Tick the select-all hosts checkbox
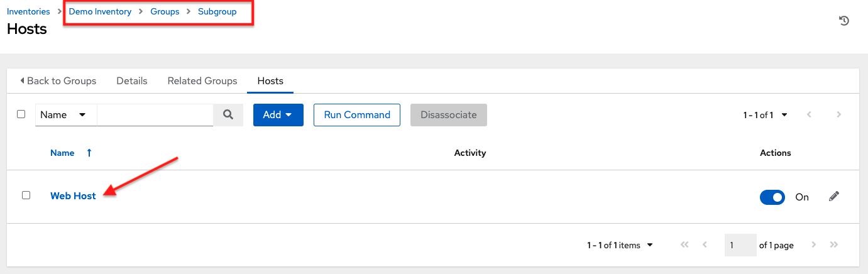This screenshot has width=868, height=274. (21, 114)
